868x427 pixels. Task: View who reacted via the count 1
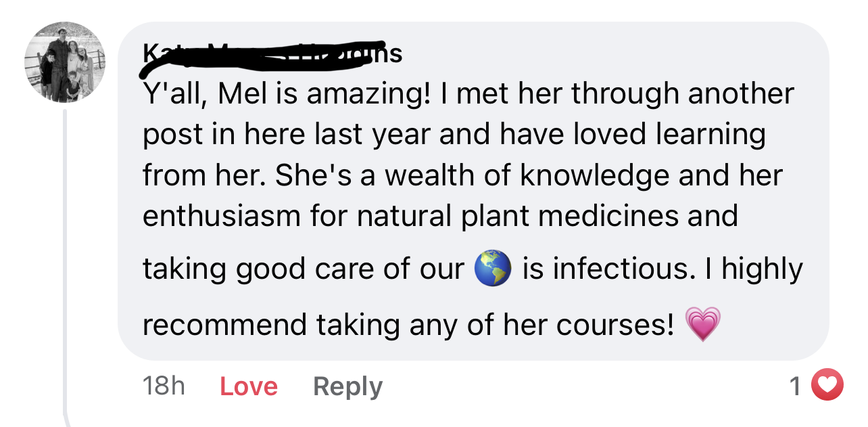point(795,386)
